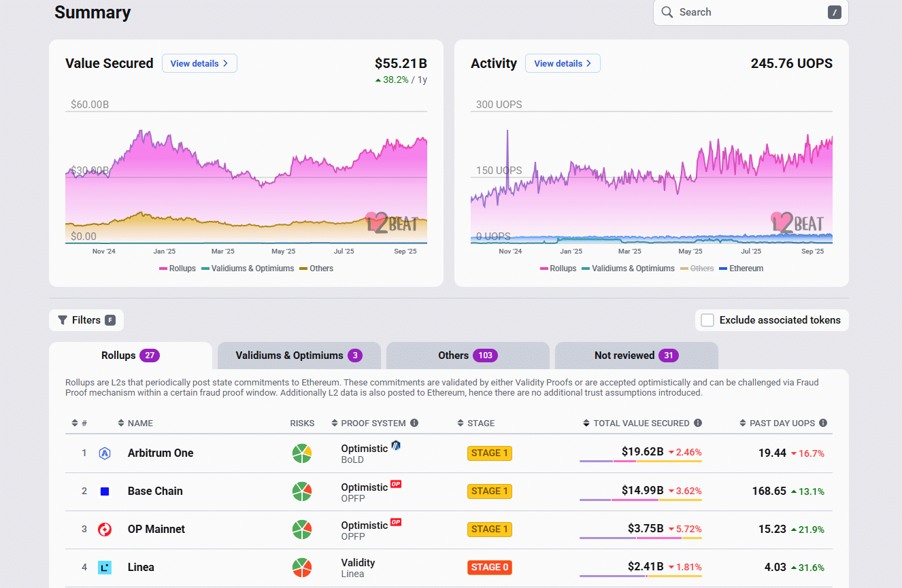Sort the table by NAME
Viewport: 902px width, 588px height.
[x=135, y=423]
